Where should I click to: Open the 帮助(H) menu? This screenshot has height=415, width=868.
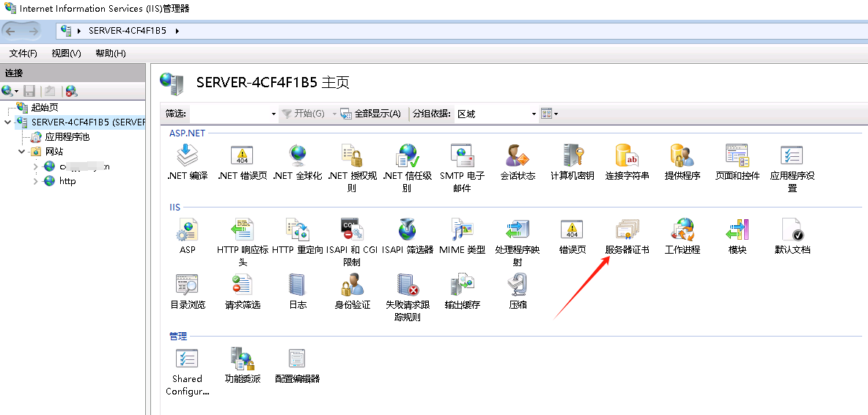(111, 53)
